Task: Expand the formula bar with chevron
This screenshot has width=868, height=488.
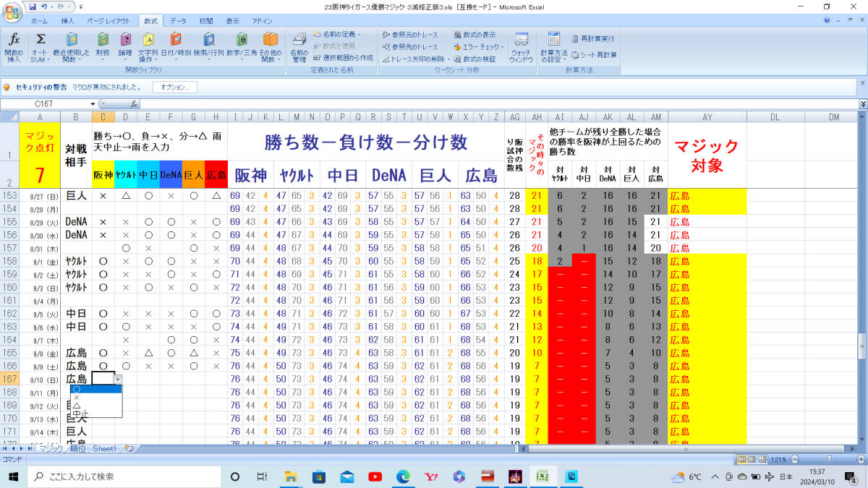Action: click(862, 104)
